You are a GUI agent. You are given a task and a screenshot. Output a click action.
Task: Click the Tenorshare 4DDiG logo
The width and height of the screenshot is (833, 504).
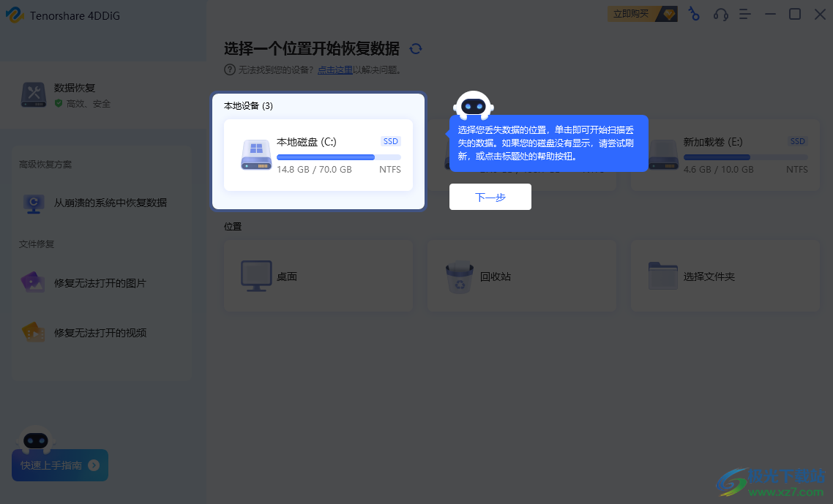tap(15, 15)
